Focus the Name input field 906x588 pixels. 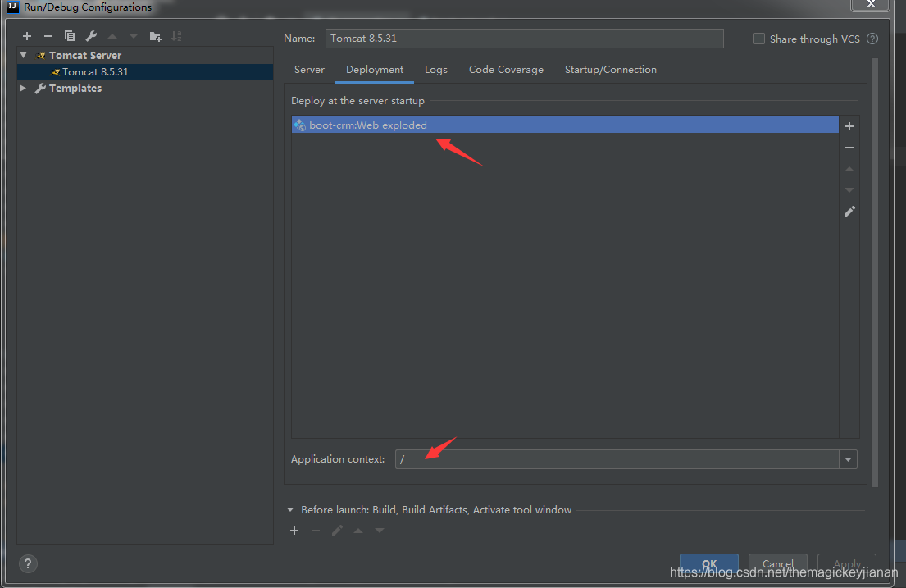[524, 39]
